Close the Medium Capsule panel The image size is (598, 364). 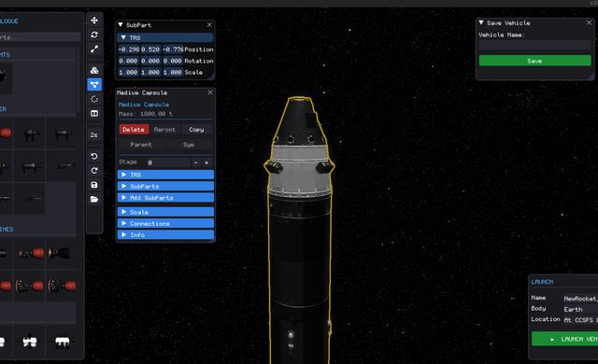[210, 92]
